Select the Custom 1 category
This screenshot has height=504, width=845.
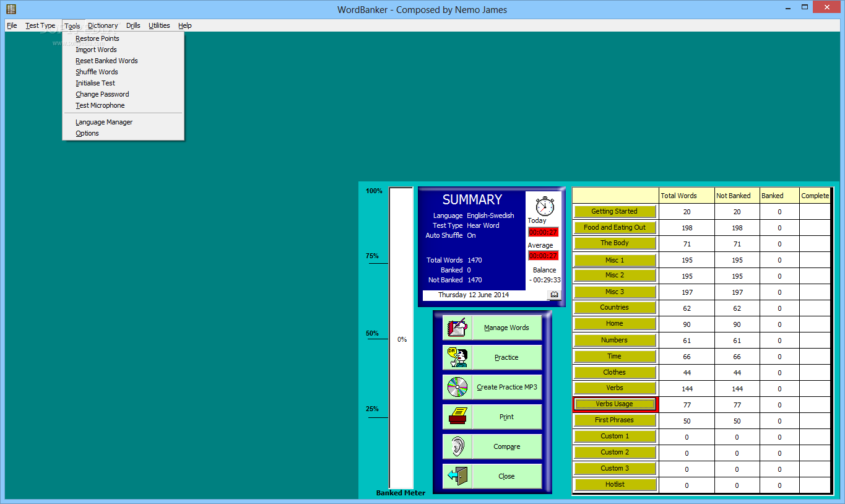pos(615,436)
